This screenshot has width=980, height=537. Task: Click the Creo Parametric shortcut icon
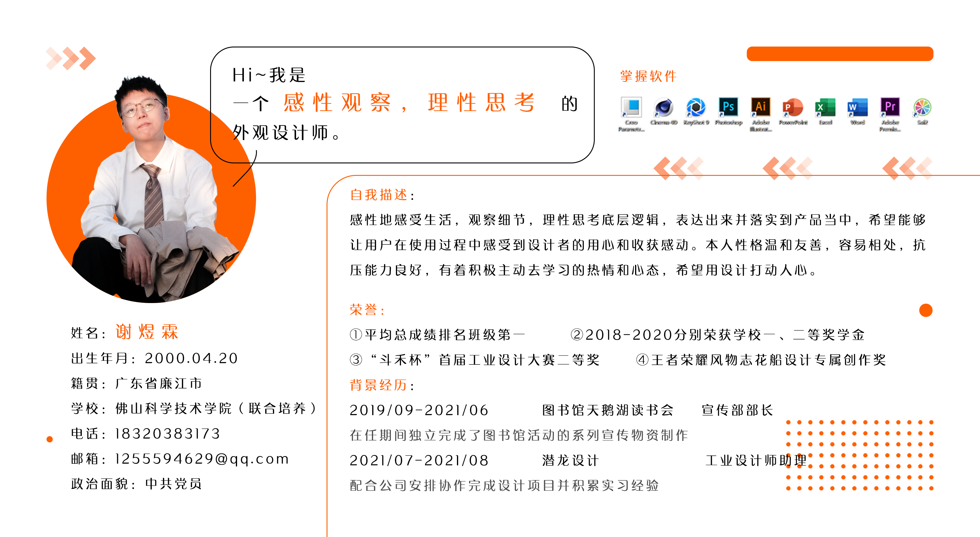631,108
